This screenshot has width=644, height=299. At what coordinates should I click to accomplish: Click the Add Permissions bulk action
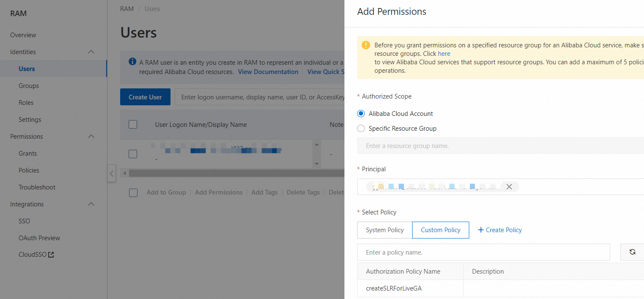tap(219, 192)
